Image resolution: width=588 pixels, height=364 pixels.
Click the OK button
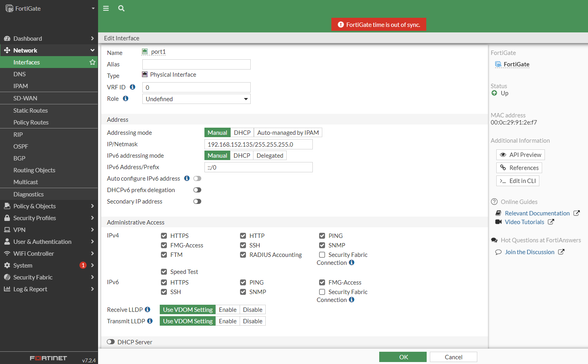point(403,357)
